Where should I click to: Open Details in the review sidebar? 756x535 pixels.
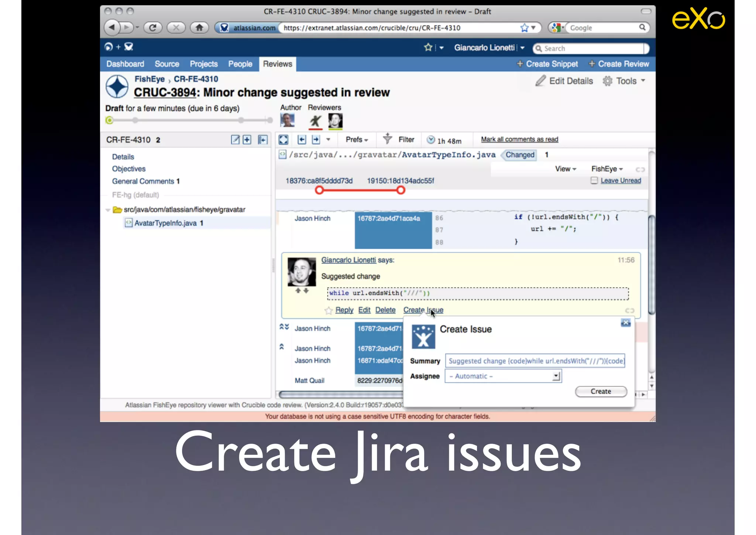tap(123, 157)
